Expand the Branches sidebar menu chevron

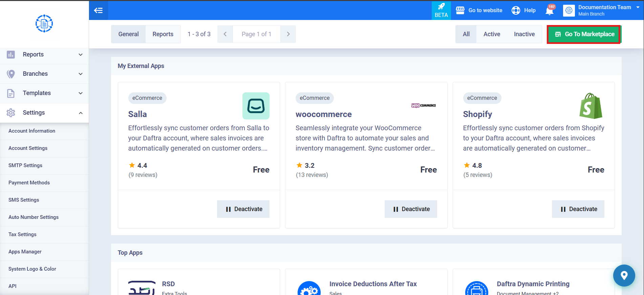81,74
